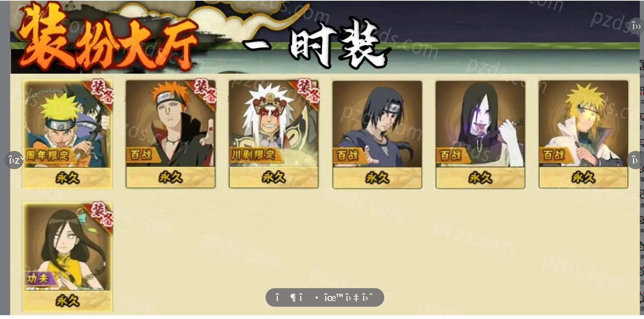Click the 川剧限定 tag on the Jiraiya costume
This screenshot has height=319, width=644.
pos(253,155)
